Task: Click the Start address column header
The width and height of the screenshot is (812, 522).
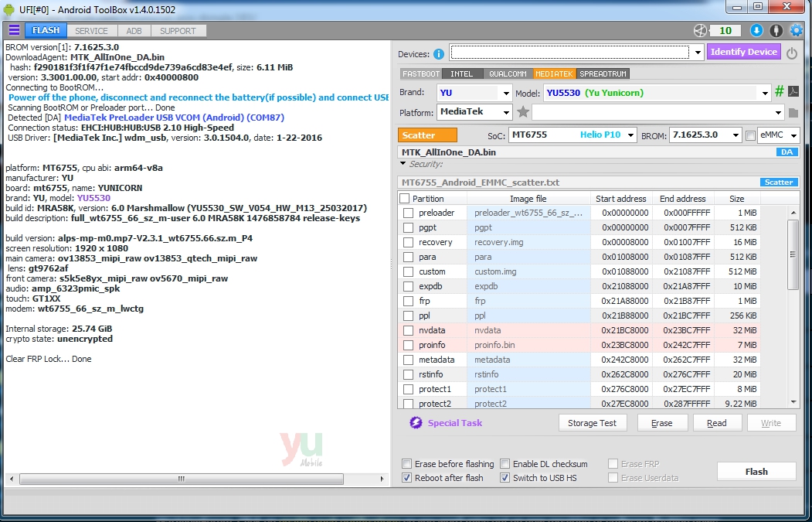Action: coord(621,199)
